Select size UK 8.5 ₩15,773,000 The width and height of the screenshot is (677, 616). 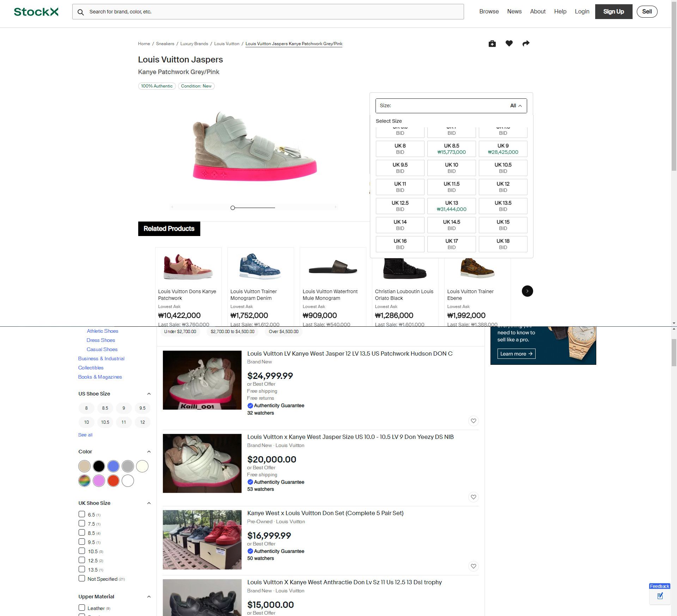point(452,149)
